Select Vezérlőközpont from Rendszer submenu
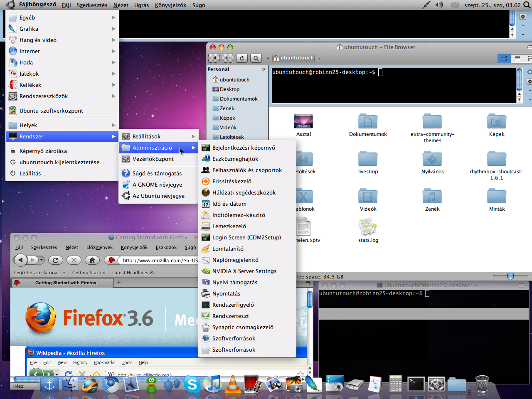Screen dimensions: 532x399 pyautogui.click(x=159, y=159)
